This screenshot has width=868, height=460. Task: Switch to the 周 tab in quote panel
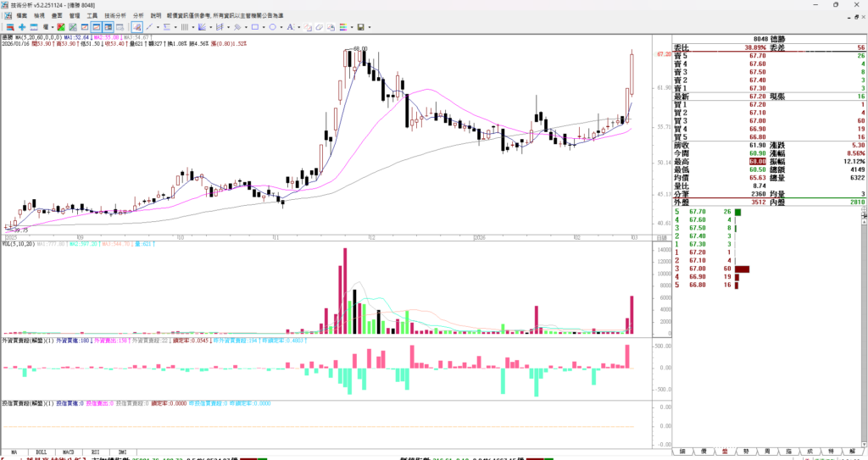pos(766,452)
